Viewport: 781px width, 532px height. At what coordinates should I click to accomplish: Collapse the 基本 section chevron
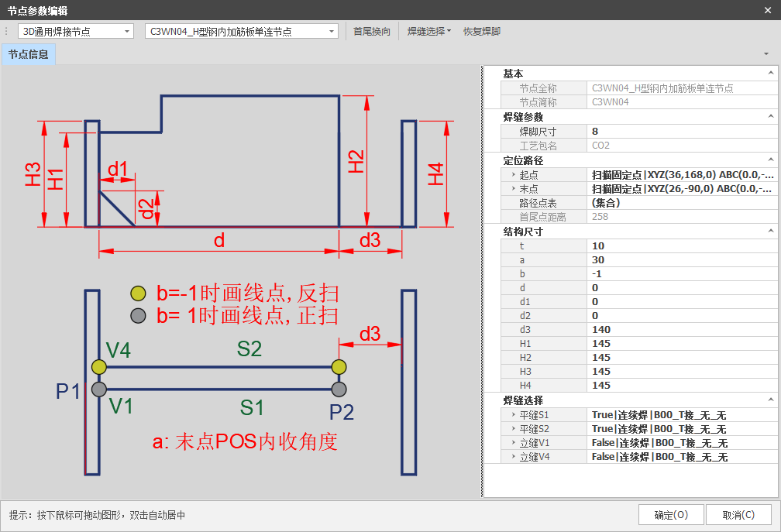click(x=770, y=73)
